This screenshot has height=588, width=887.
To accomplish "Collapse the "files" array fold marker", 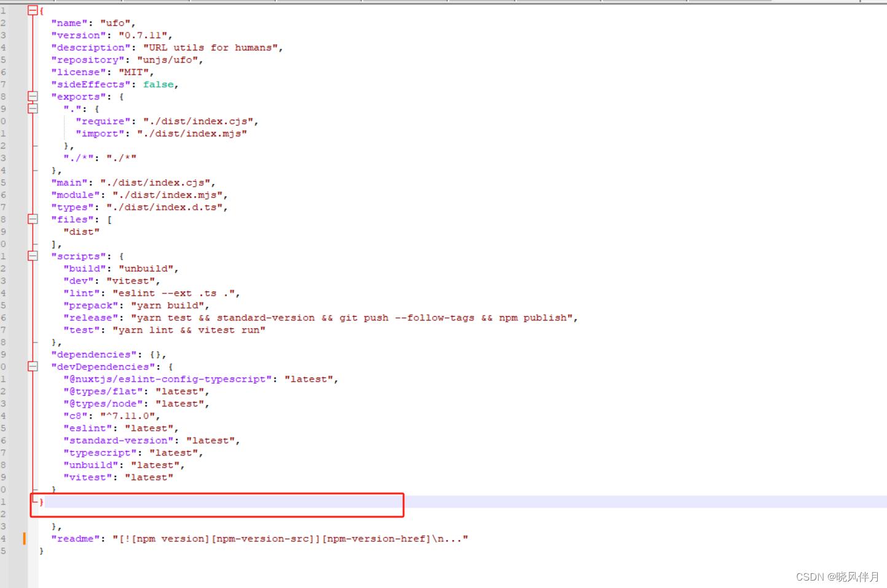I will 33,219.
